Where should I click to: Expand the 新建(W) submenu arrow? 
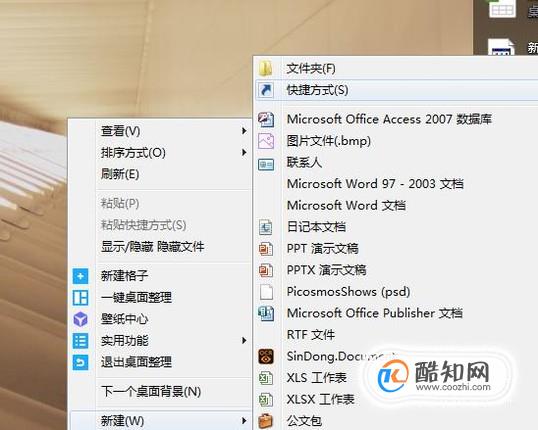pyautogui.click(x=244, y=421)
